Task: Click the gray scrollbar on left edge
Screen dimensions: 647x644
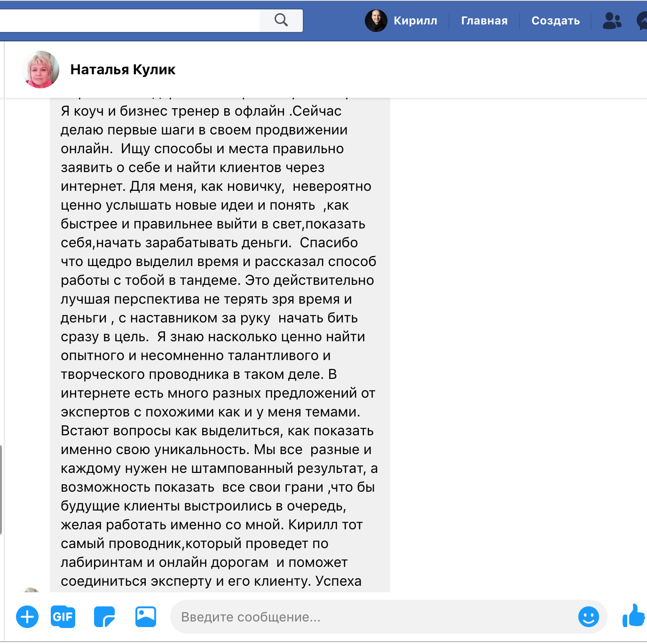Action: point(1,489)
